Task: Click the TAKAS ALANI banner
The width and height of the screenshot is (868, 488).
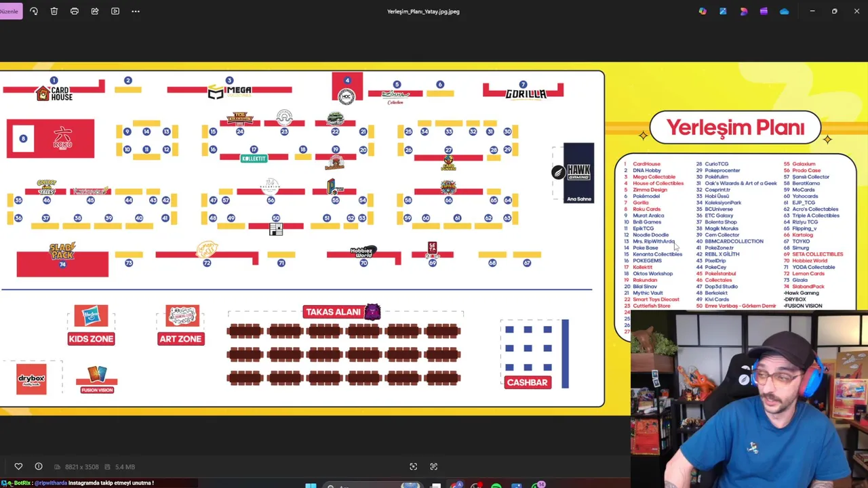Action: (x=333, y=312)
